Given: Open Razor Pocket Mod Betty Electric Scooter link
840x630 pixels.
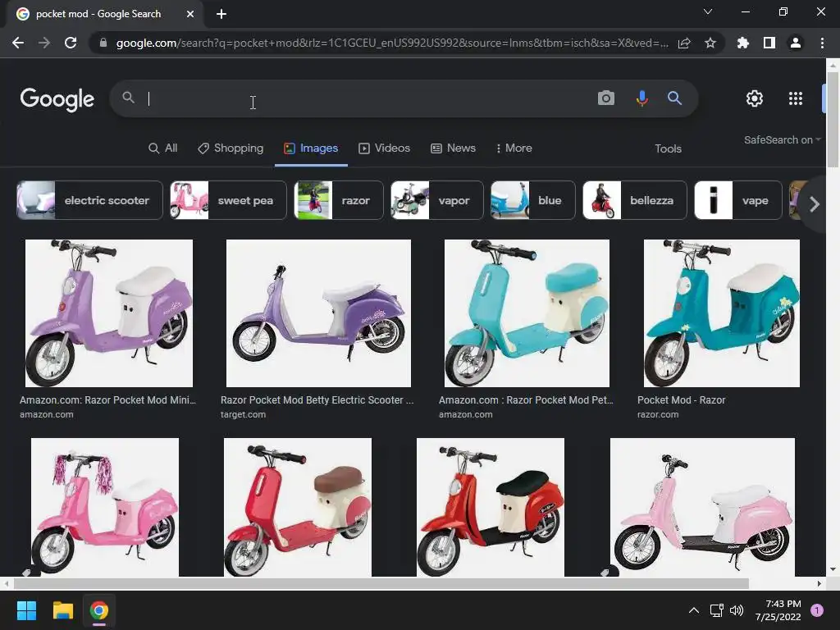Looking at the screenshot, I should pyautogui.click(x=317, y=400).
